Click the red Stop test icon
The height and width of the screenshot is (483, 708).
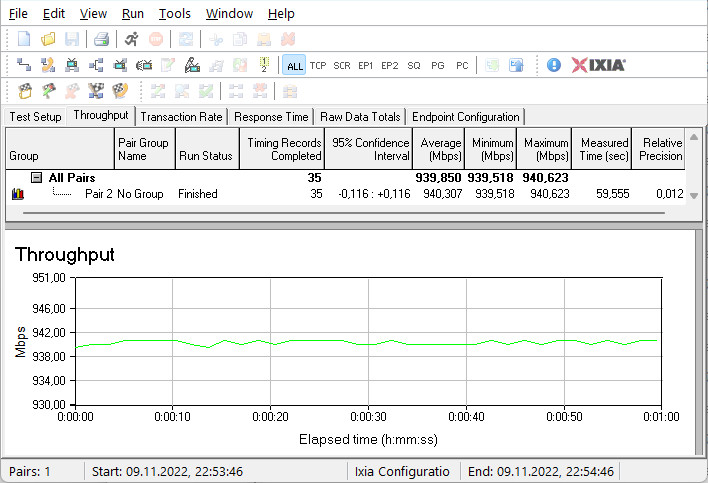click(x=156, y=39)
